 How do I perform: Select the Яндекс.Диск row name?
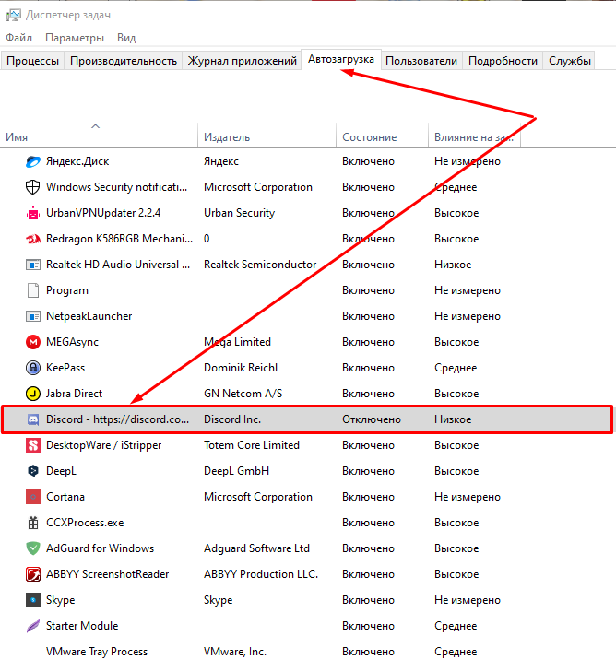[x=77, y=161]
